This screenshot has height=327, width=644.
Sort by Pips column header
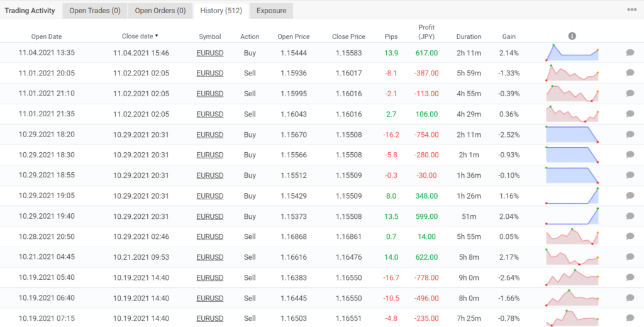(391, 36)
